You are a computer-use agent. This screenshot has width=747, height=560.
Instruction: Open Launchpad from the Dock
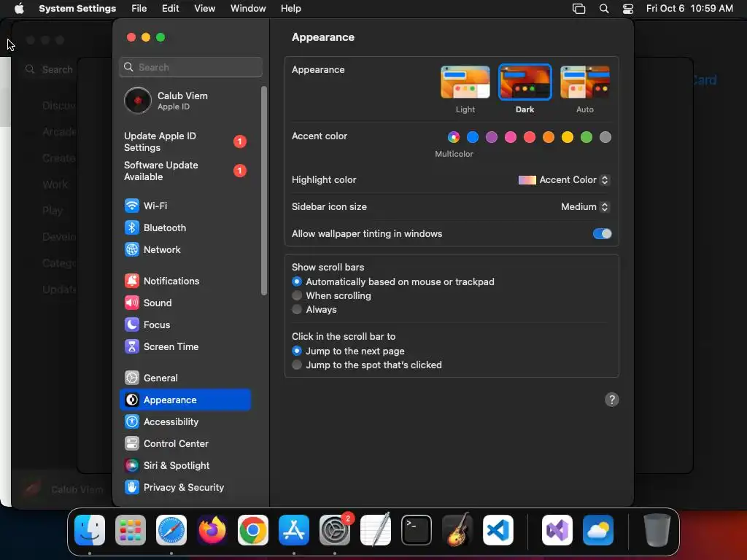tap(131, 530)
